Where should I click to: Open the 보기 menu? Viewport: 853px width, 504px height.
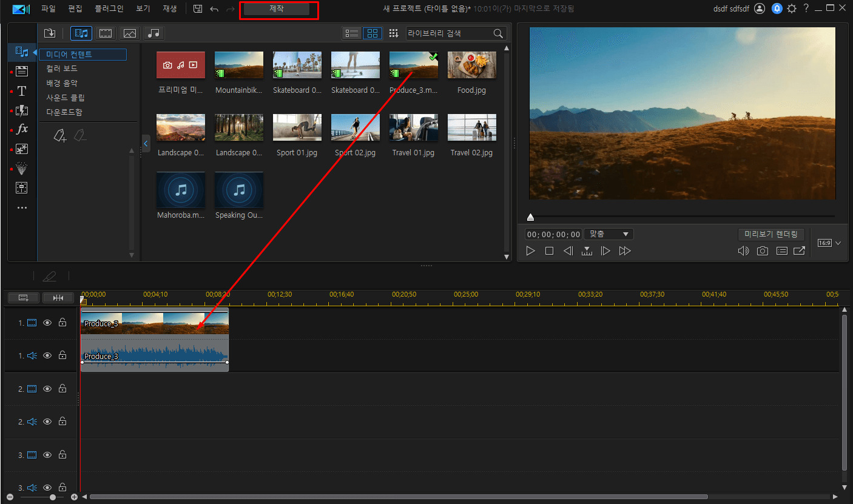(143, 9)
